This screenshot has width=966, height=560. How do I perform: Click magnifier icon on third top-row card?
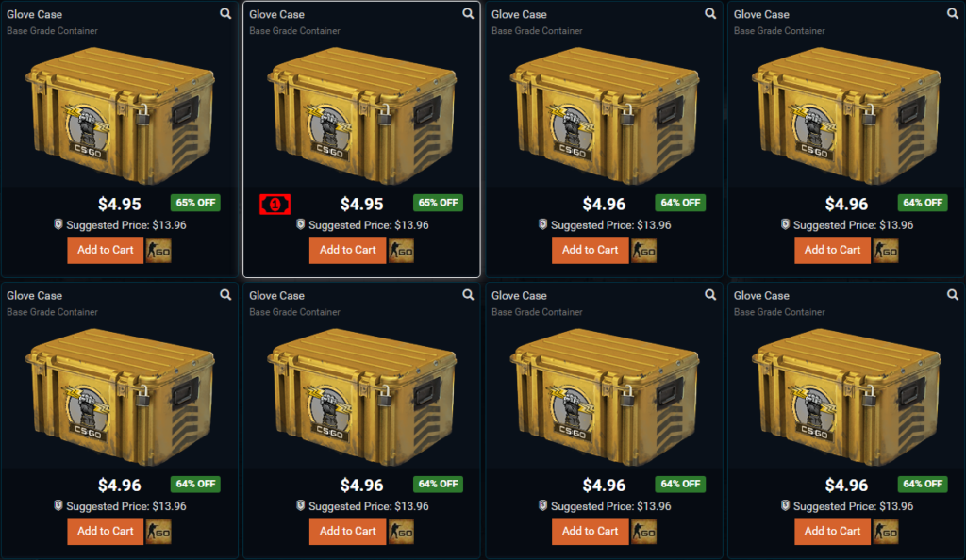click(710, 13)
